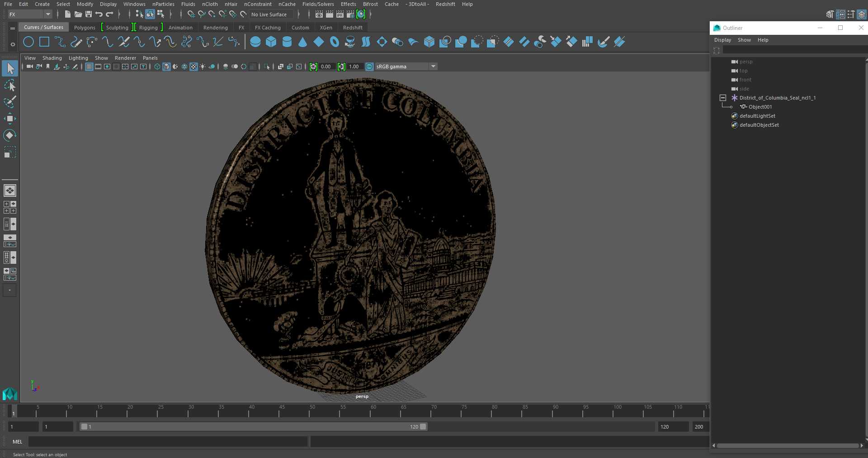Click the Sculpt Geometry tool shelf icon
The height and width of the screenshot is (458, 868).
click(x=603, y=42)
